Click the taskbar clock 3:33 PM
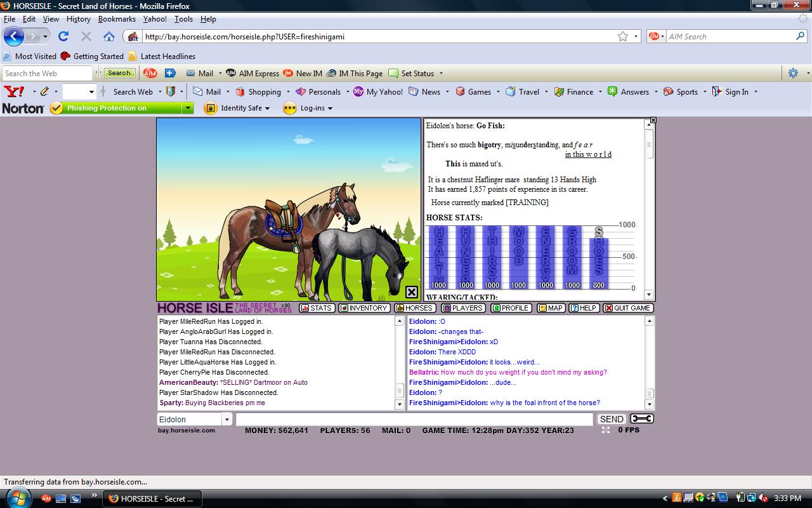Screen dimensions: 812x508 pyautogui.click(x=788, y=498)
